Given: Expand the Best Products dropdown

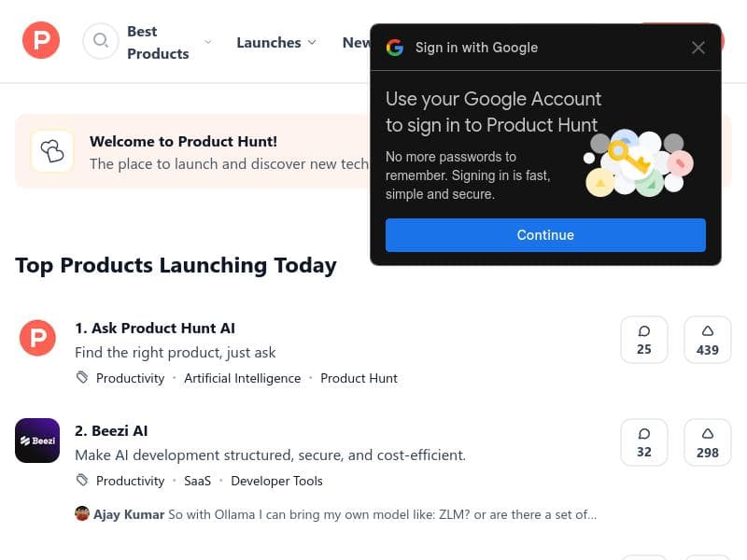Looking at the screenshot, I should (207, 42).
